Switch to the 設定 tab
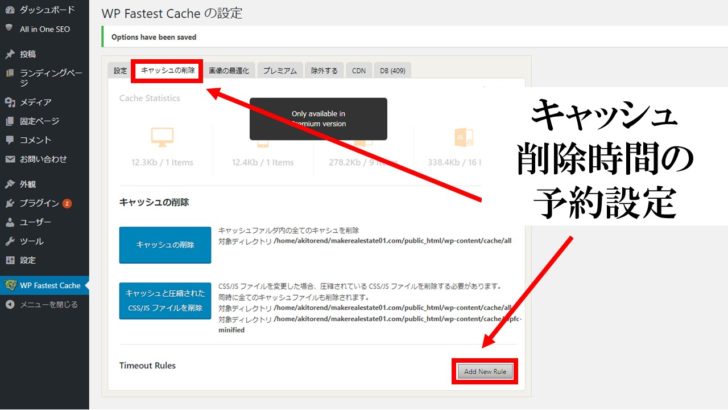The image size is (728, 410). tap(120, 71)
